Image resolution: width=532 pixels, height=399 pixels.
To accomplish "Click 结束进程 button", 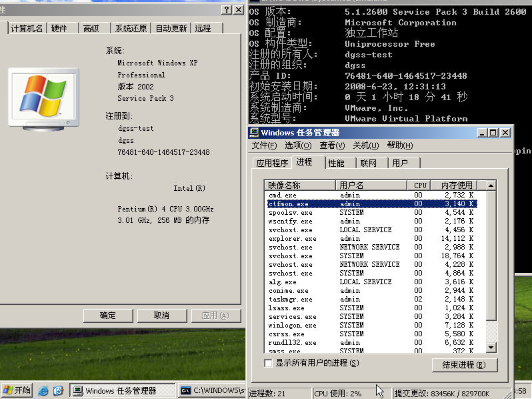I will click(465, 365).
